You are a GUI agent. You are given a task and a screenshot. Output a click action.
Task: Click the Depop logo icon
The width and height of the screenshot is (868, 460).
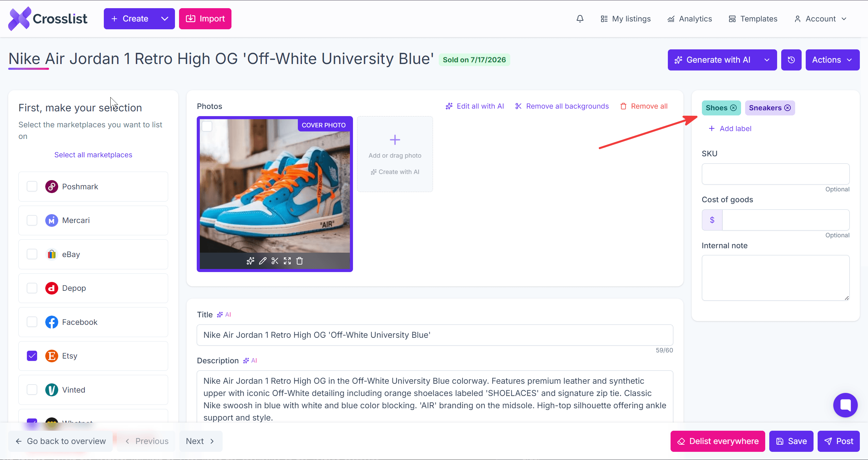pos(52,288)
